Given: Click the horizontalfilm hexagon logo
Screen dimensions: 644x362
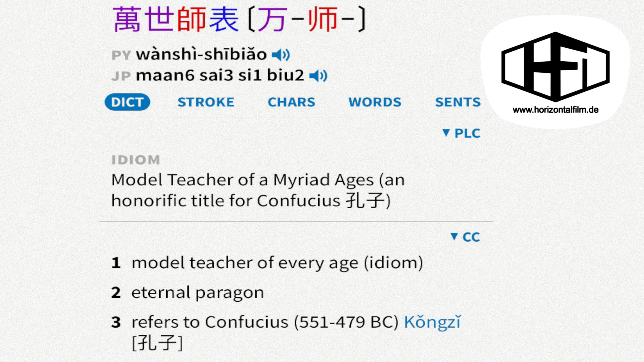Looking at the screenshot, I should [x=555, y=67].
